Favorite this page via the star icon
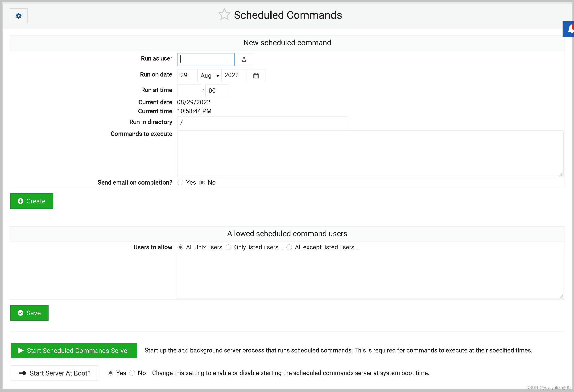Viewport: 574px width, 392px height. coord(224,14)
